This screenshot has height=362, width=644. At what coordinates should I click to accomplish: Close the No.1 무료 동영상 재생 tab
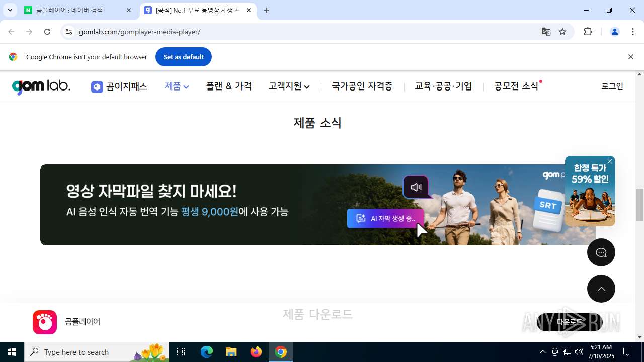[x=249, y=10]
